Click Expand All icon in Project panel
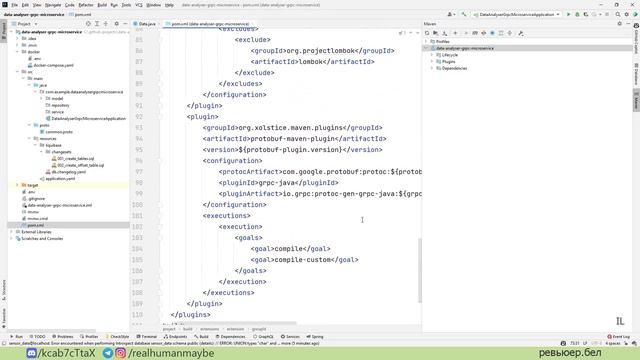 pos(97,24)
